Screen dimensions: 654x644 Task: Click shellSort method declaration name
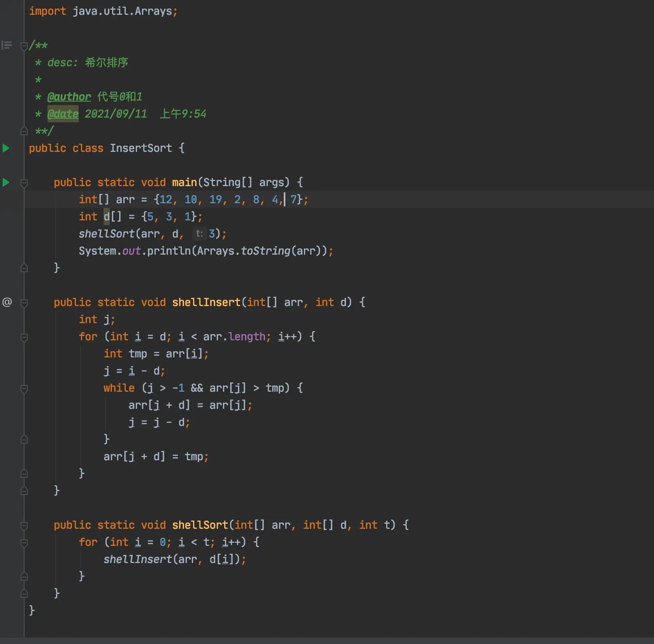pyautogui.click(x=200, y=525)
